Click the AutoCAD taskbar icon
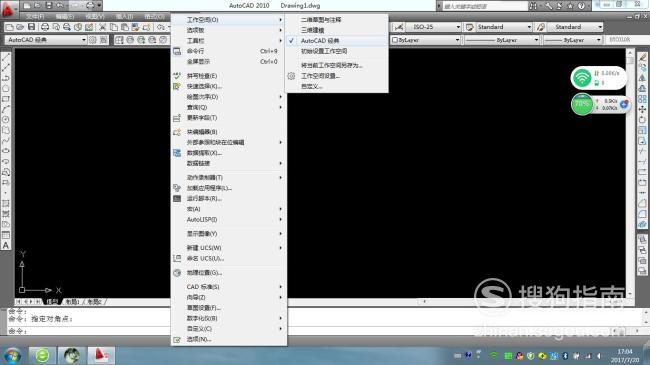This screenshot has width=650, height=365. pos(101,355)
